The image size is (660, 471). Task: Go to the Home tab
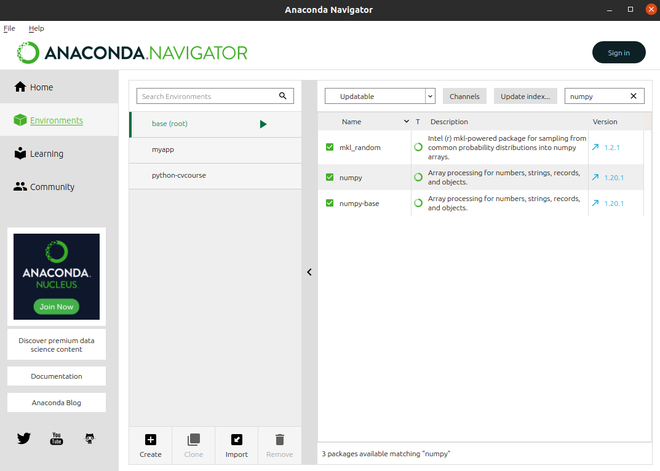pos(59,87)
